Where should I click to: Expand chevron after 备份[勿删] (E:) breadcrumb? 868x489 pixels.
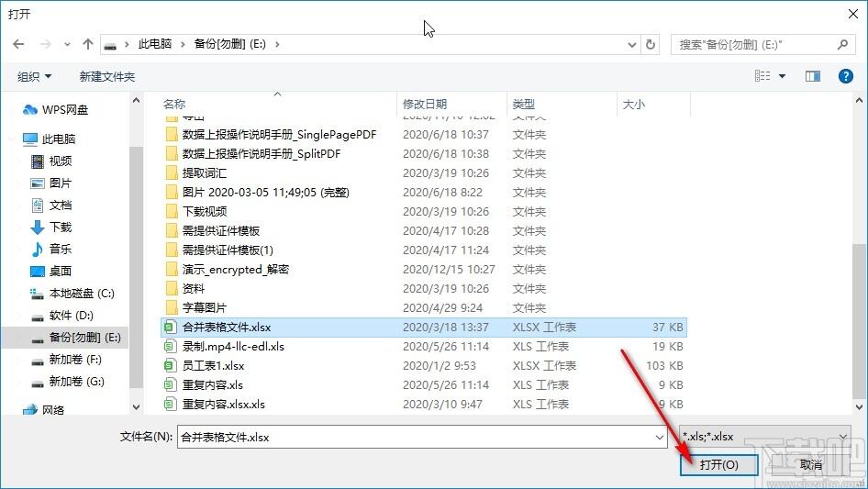click(277, 44)
